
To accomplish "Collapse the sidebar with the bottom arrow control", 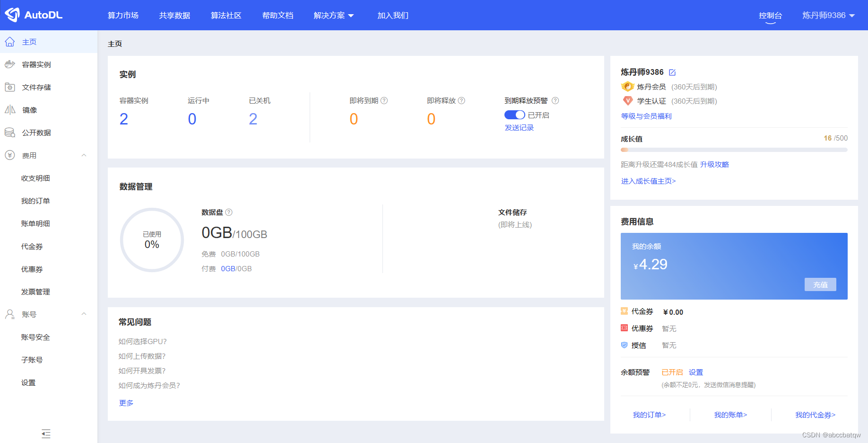I will [x=46, y=434].
